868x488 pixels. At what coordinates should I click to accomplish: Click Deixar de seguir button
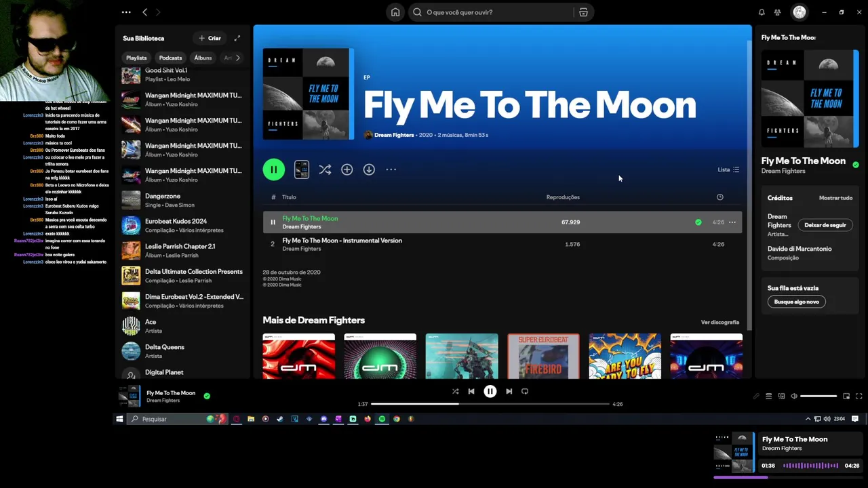(x=825, y=225)
